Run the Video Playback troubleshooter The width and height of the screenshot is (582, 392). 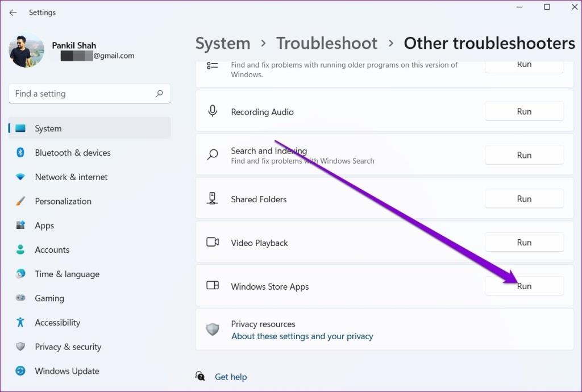[x=523, y=243]
